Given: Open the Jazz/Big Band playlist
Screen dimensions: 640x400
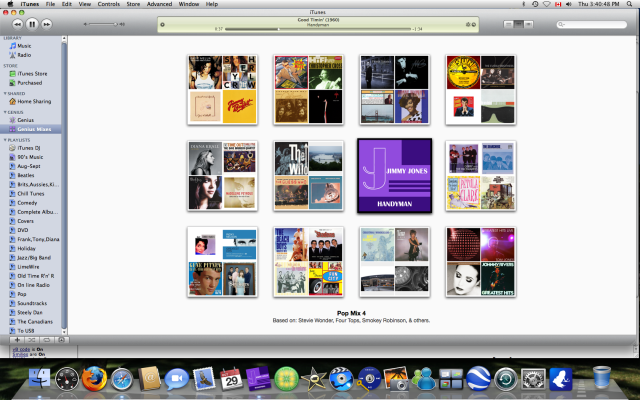Looking at the screenshot, I should pos(33,258).
